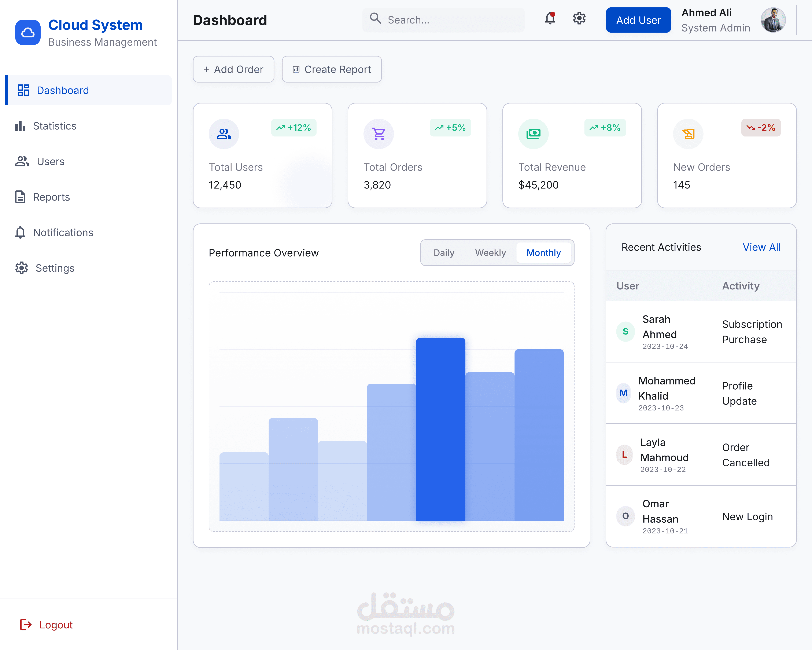Click the Total Revenue money icon
This screenshot has height=650, width=812.
(x=533, y=134)
